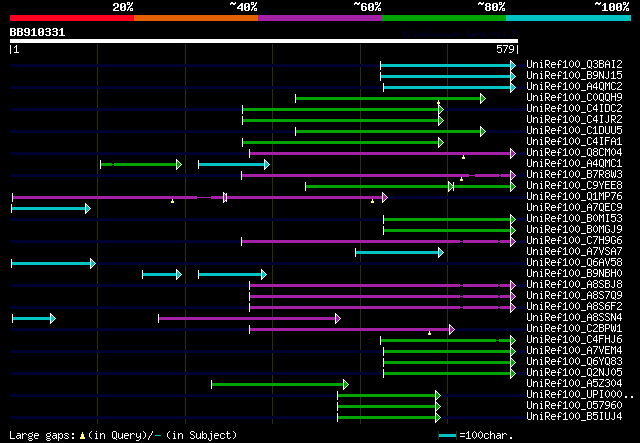Click the green ~80% identity legend segment
The image size is (640, 443).
tap(444, 18)
